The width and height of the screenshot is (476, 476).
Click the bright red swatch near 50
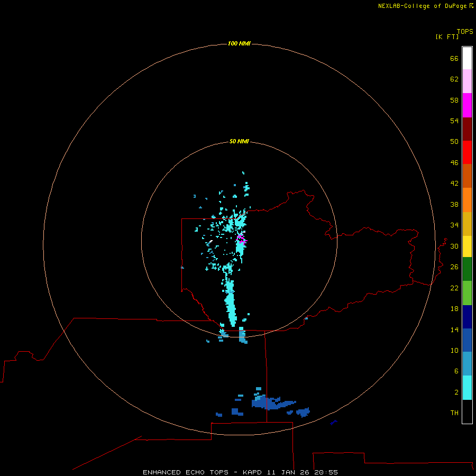pyautogui.click(x=467, y=152)
